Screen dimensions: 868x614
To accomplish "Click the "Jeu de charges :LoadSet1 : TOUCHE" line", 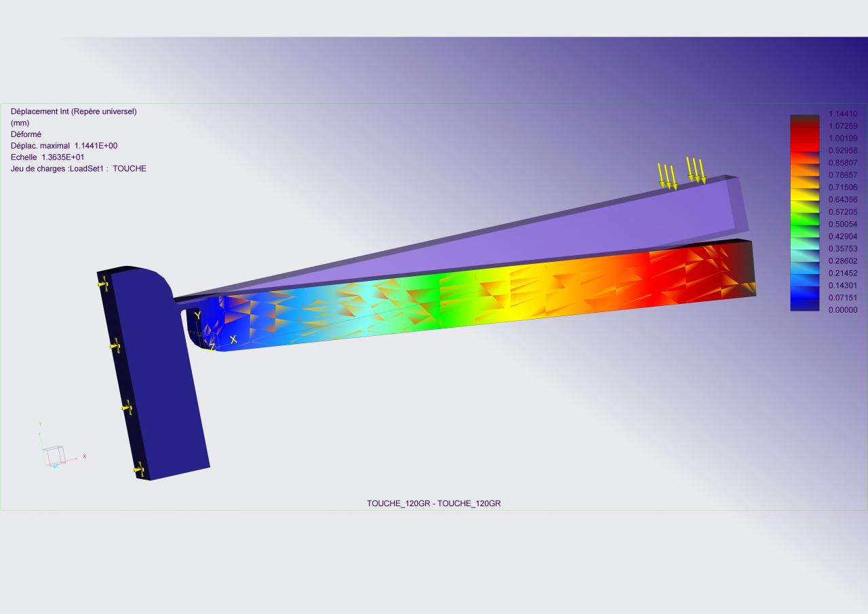I will [79, 169].
